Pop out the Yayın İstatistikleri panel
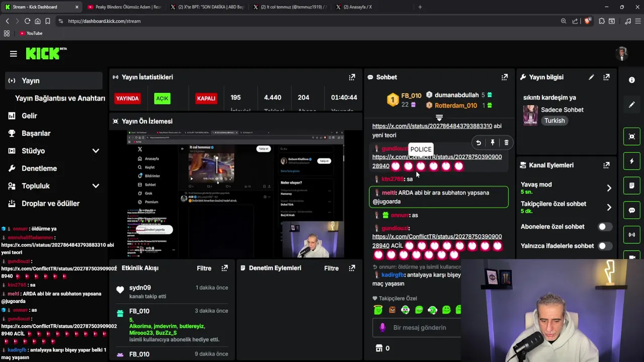 pyautogui.click(x=352, y=77)
